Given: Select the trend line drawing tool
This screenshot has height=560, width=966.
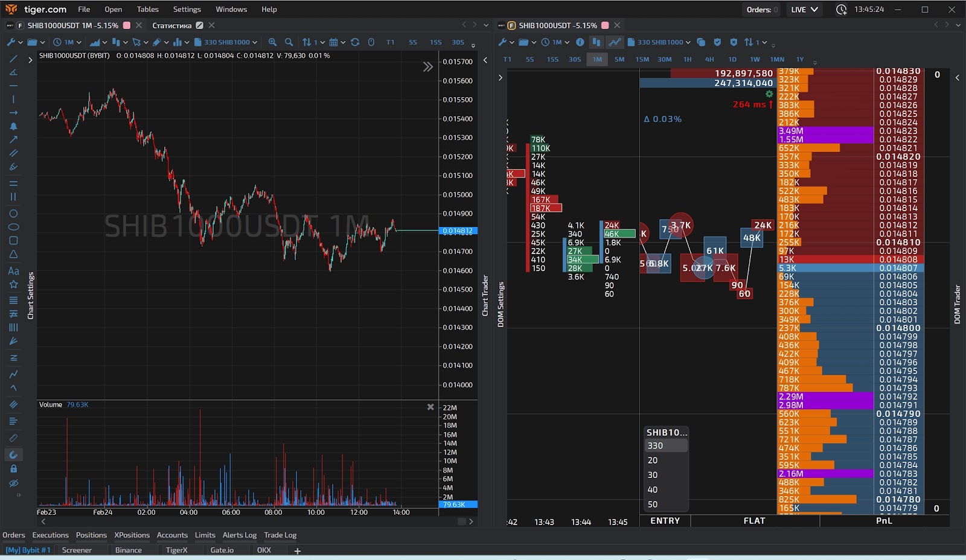Looking at the screenshot, I should pos(13,59).
